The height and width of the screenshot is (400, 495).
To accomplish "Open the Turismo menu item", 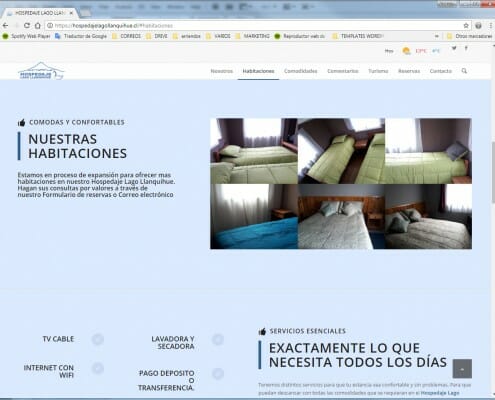I will click(x=378, y=71).
